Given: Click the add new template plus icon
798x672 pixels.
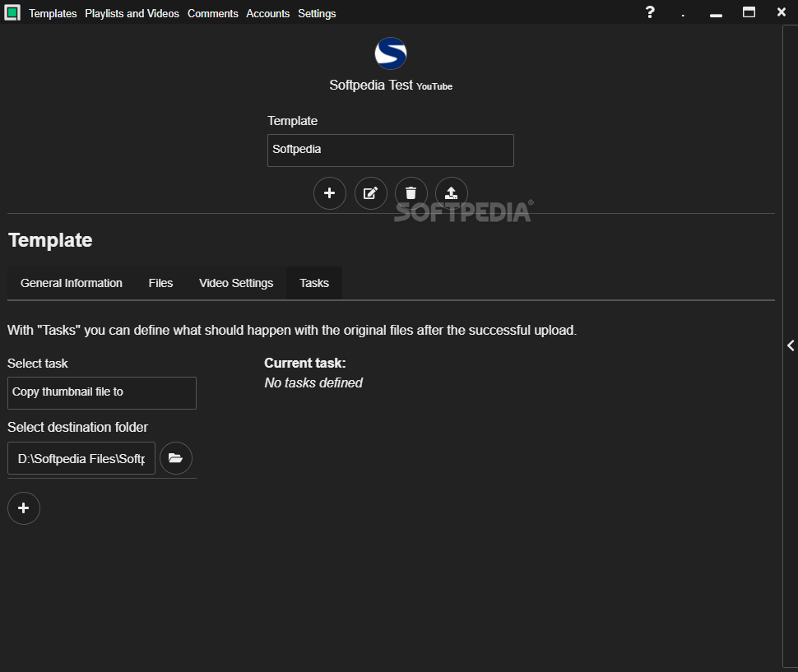Looking at the screenshot, I should 329,193.
